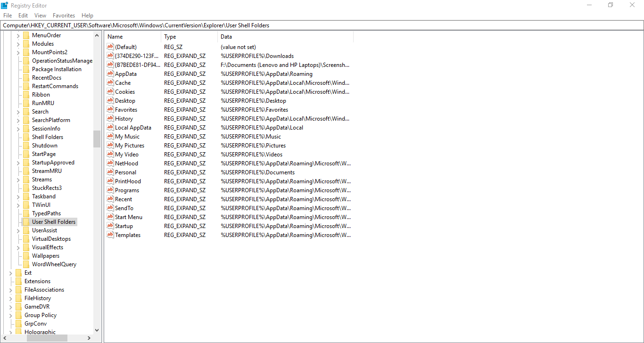644x343 pixels.
Task: Expand the Taskband key
Action: tap(18, 196)
